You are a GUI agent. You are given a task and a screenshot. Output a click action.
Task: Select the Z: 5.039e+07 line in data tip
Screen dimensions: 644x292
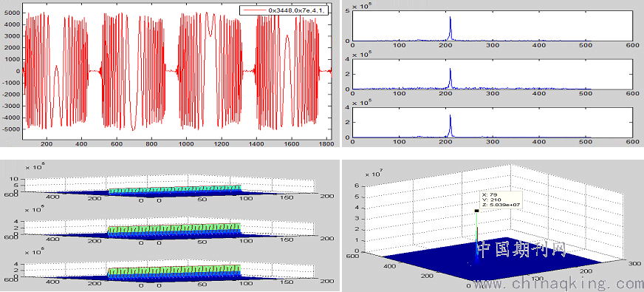[x=501, y=205]
